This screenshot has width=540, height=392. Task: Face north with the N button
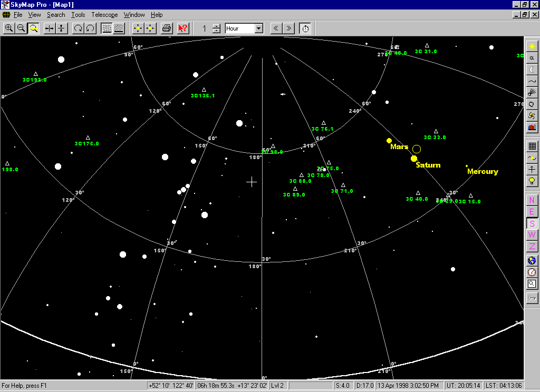tap(532, 200)
